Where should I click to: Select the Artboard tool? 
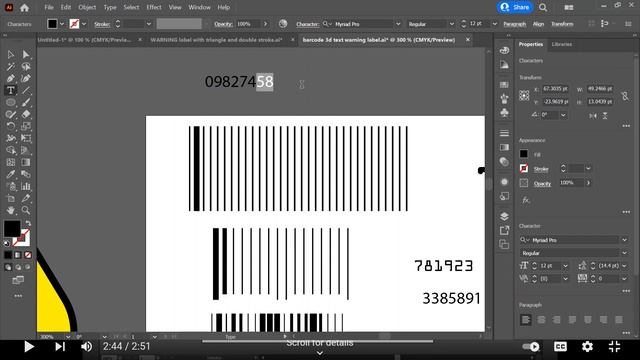[11, 198]
